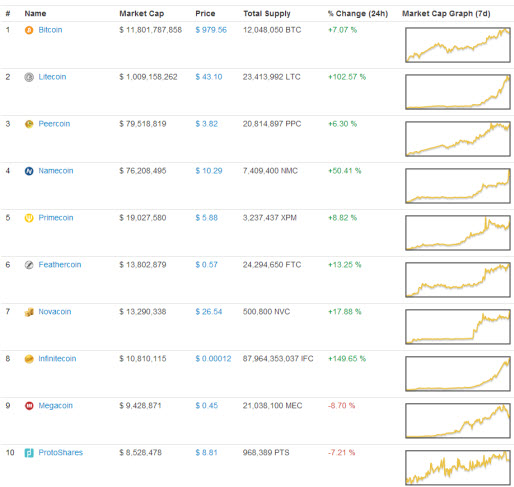Screen dimensions: 514x487
Task: Click Novacoin price $ 26.54
Action: click(209, 312)
